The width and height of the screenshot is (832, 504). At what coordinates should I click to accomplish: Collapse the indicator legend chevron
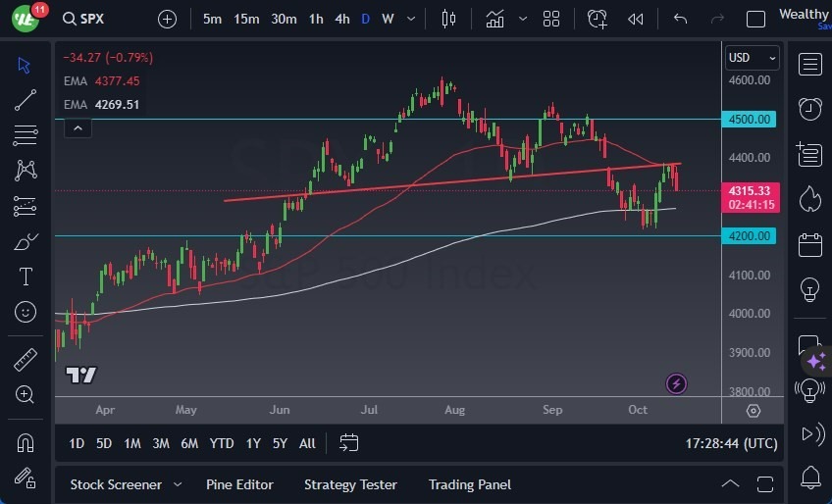click(x=78, y=128)
